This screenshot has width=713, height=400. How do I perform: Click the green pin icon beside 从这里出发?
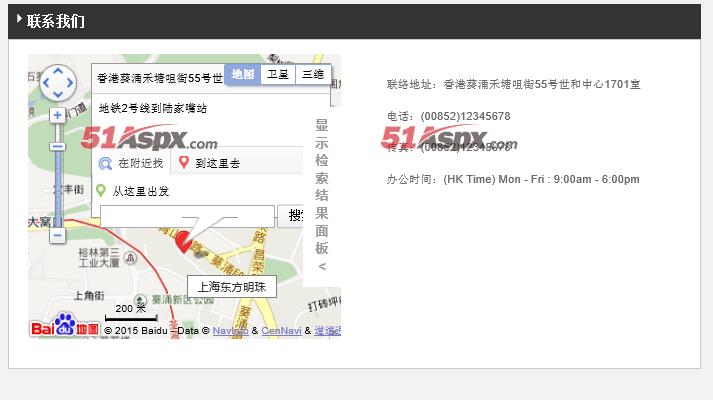(101, 190)
